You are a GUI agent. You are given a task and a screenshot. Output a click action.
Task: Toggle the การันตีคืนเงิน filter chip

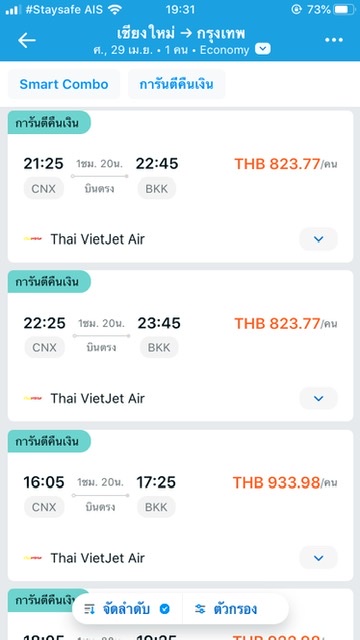tap(176, 84)
